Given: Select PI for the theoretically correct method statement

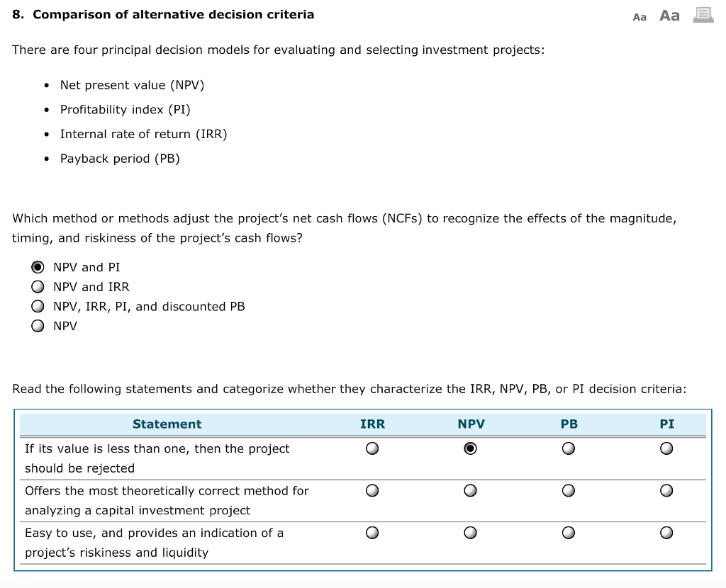Looking at the screenshot, I should click(x=666, y=490).
